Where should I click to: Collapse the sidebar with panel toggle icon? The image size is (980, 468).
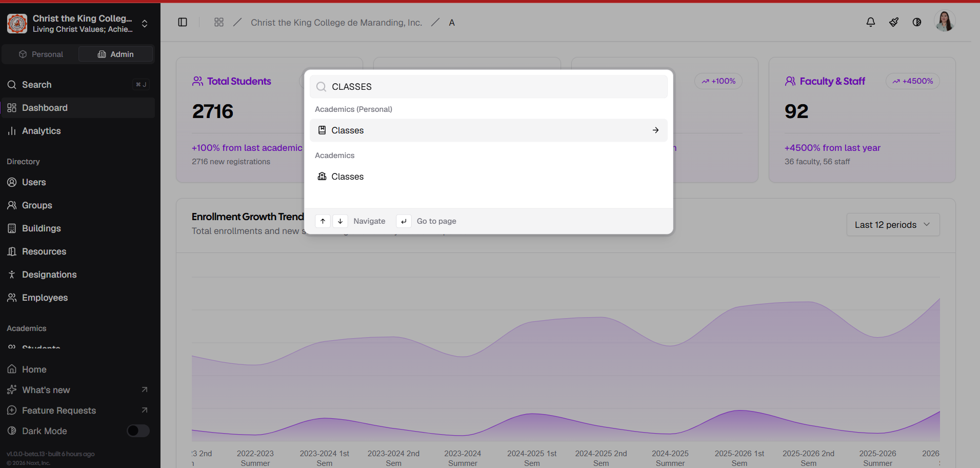183,22
